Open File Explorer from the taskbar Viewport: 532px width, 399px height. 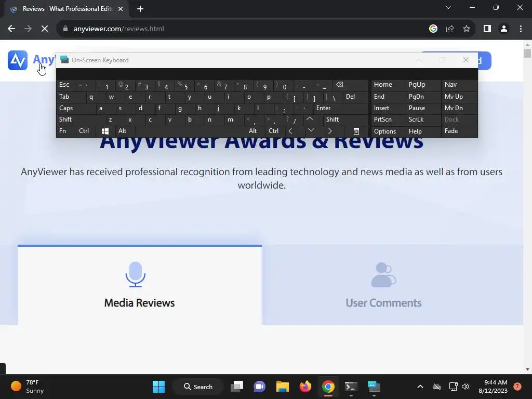point(282,387)
